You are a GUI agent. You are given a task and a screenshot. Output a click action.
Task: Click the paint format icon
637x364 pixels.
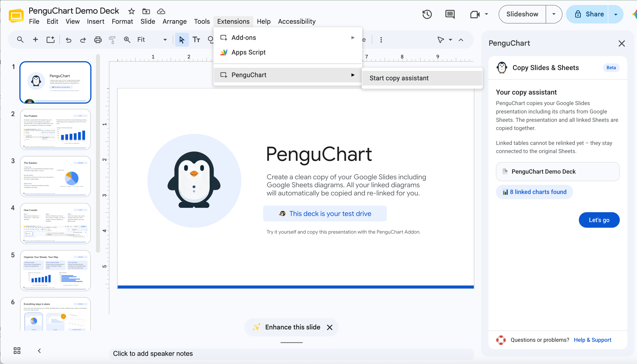click(112, 40)
